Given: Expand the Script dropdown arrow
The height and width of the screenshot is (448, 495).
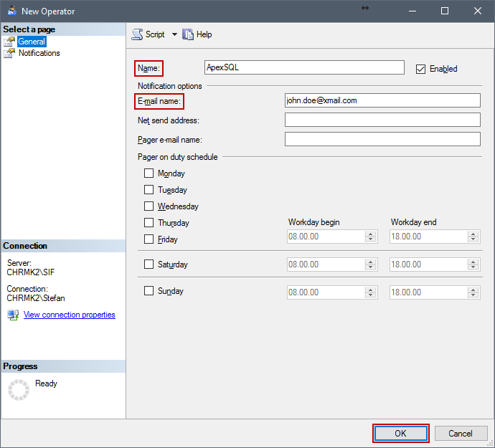Looking at the screenshot, I should tap(174, 34).
